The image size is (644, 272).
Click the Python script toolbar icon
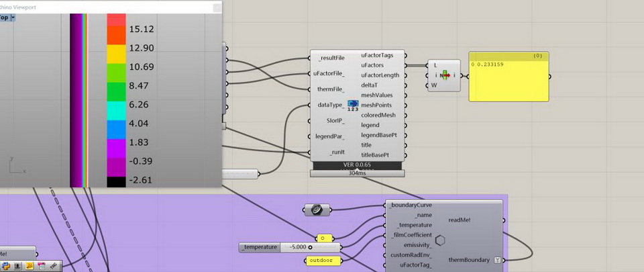pyautogui.click(x=5, y=267)
